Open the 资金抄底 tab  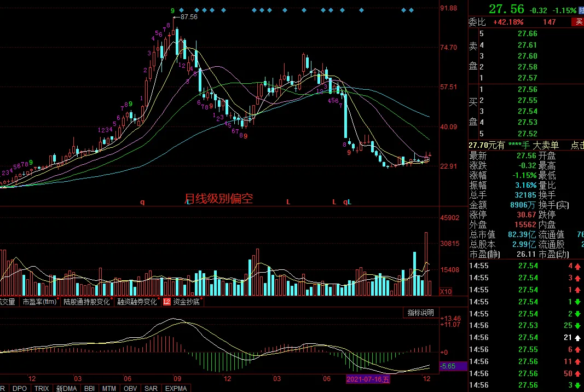(186, 302)
